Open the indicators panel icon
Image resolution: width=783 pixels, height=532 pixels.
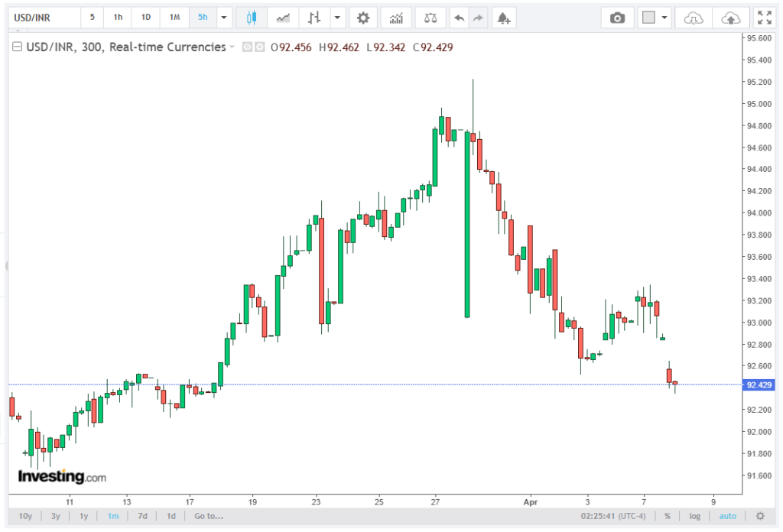coord(396,18)
